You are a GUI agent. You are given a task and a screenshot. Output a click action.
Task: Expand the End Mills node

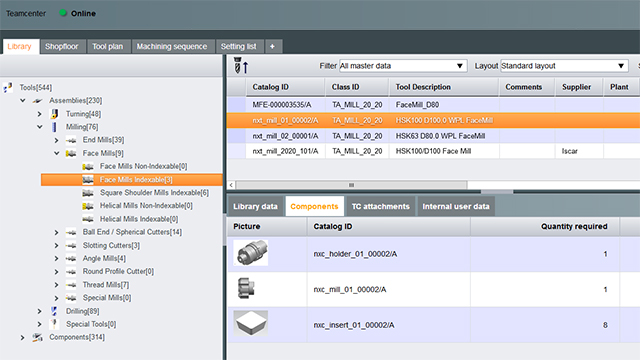coord(56,140)
